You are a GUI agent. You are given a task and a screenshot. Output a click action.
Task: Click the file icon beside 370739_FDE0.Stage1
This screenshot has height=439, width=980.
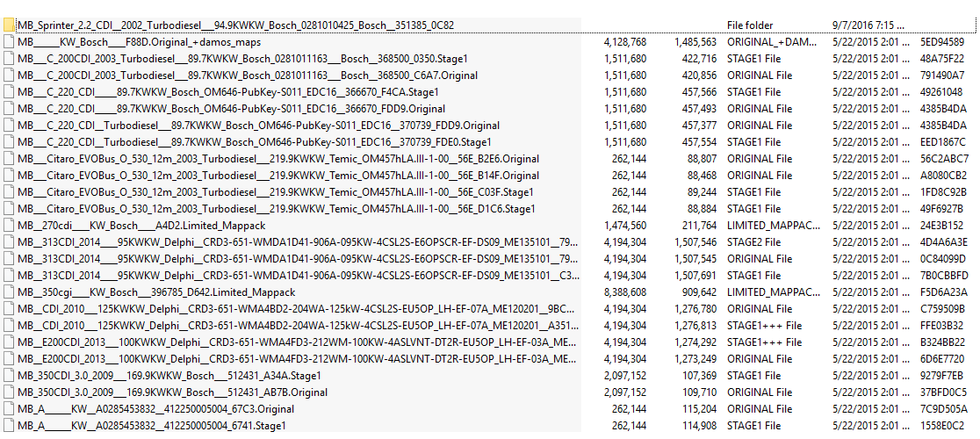pyautogui.click(x=8, y=141)
